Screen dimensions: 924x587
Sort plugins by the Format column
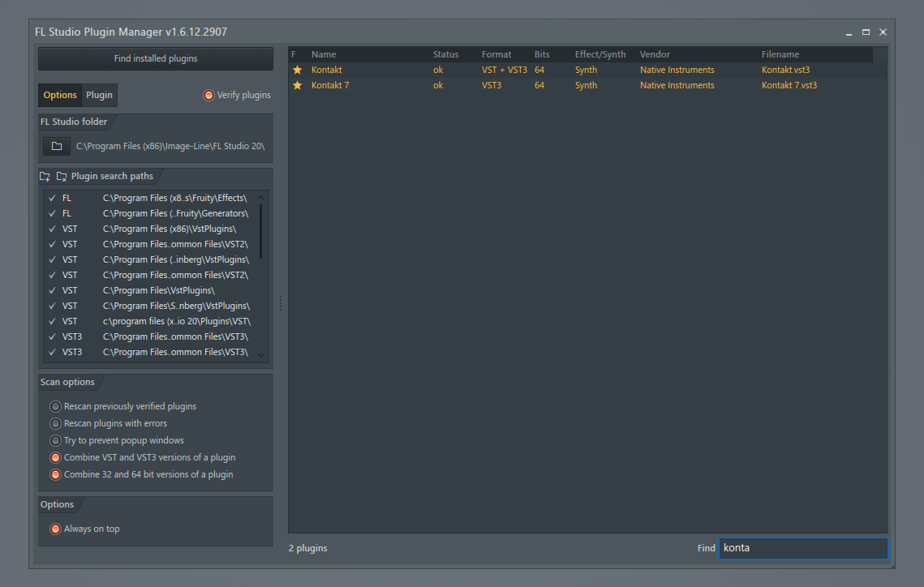coord(496,54)
